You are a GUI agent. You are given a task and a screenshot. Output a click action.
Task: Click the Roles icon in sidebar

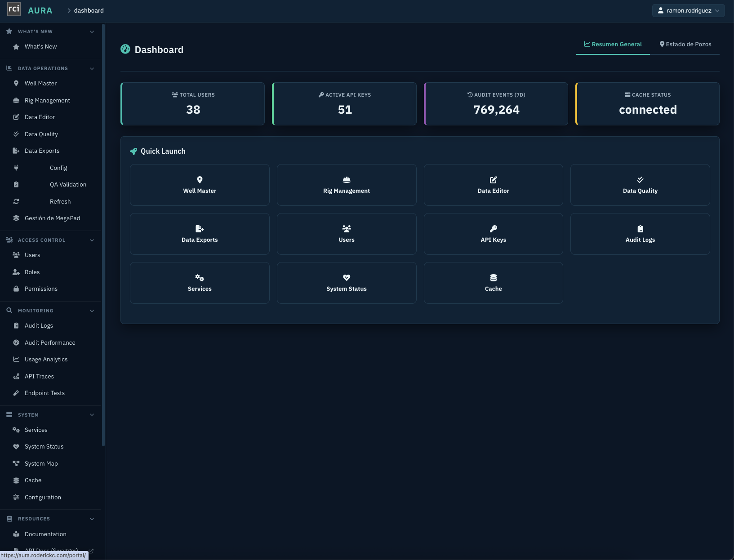pos(16,272)
